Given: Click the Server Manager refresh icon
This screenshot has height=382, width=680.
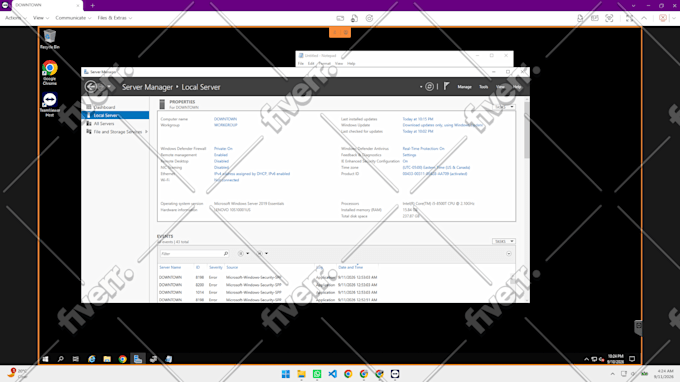Looking at the screenshot, I should tap(429, 87).
